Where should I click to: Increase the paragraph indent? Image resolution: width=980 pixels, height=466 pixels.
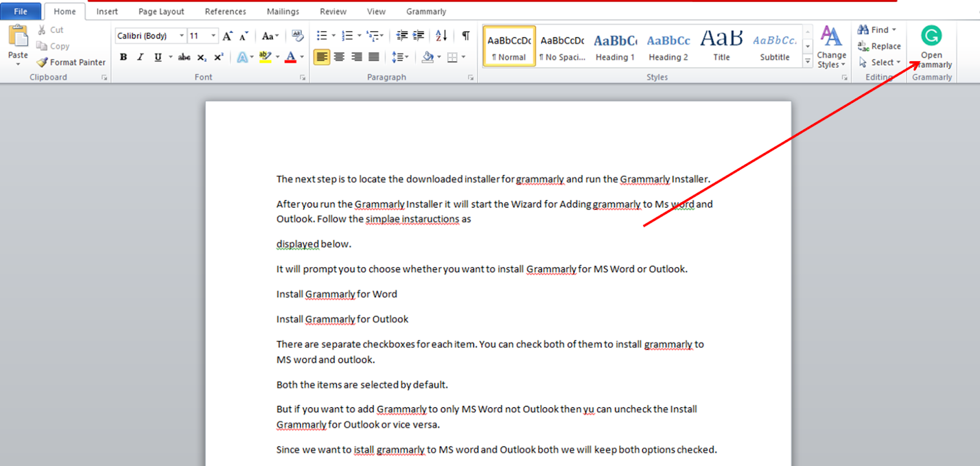[x=419, y=36]
